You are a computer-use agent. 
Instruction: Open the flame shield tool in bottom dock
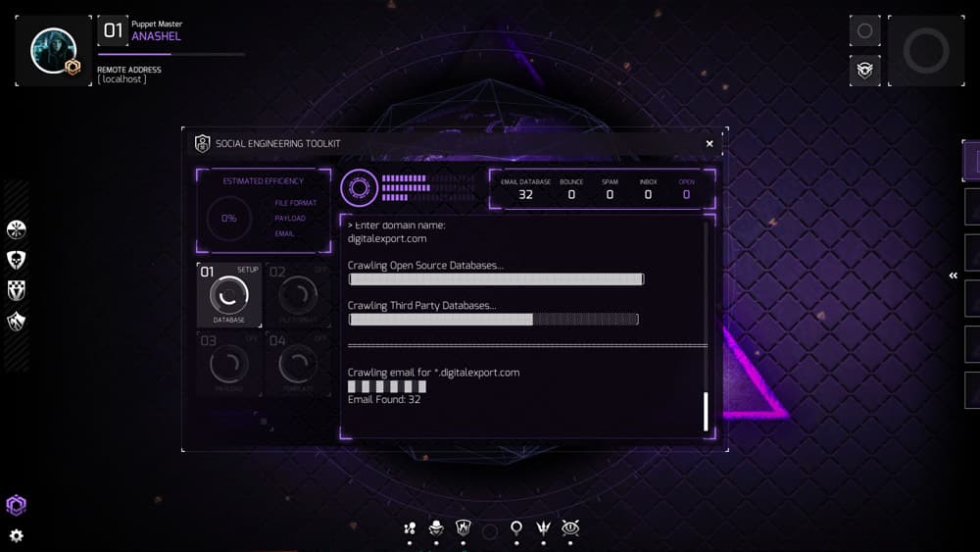click(x=464, y=528)
